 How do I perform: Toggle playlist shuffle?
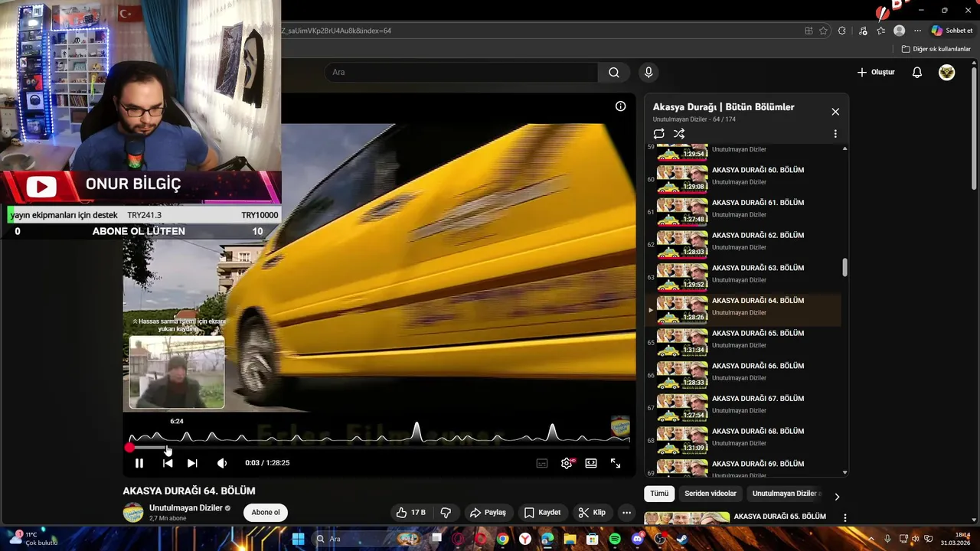point(679,133)
